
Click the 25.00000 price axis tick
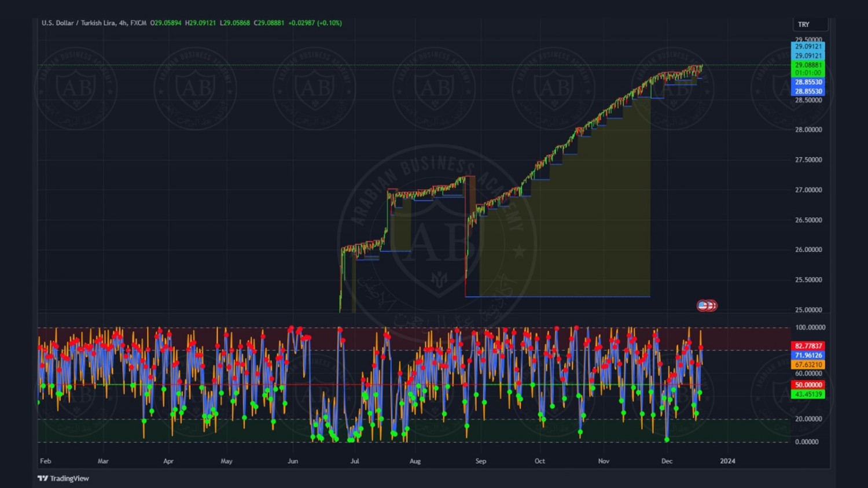pos(808,310)
